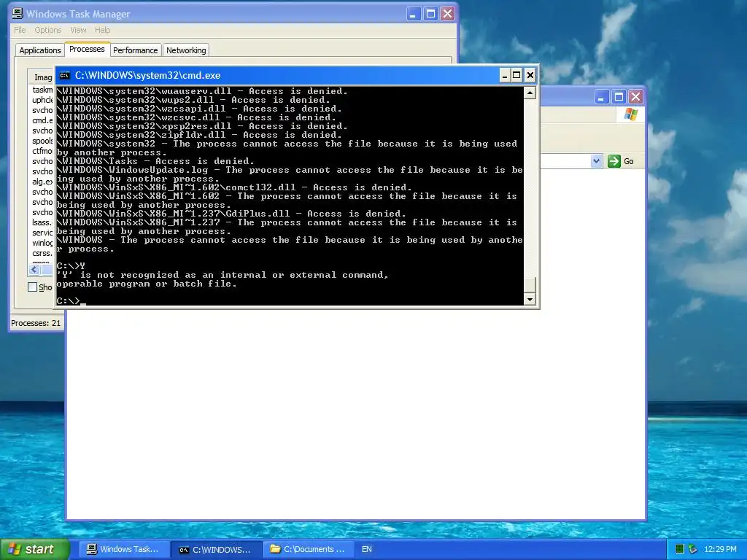Select the ctfmon process row
747x560 pixels.
click(42, 151)
